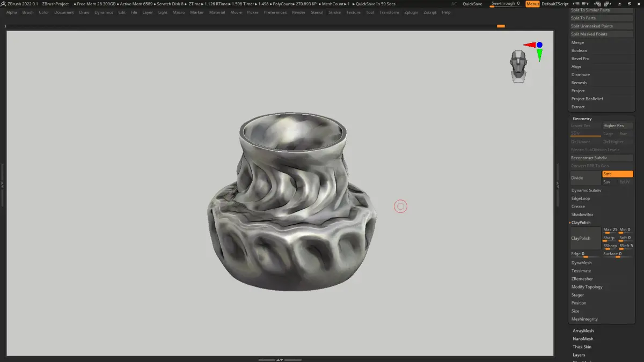The image size is (644, 362).
Task: Open the Brush menu
Action: pyautogui.click(x=28, y=12)
